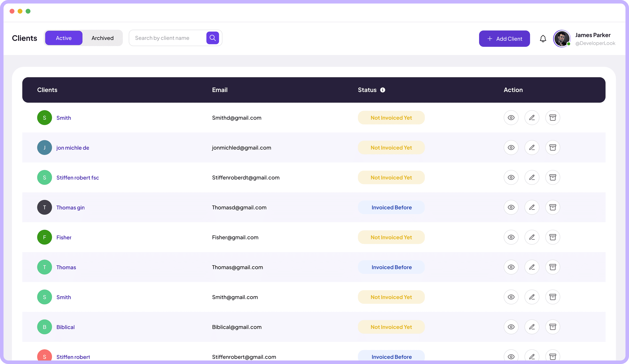Click the search magnifier icon

pos(212,38)
